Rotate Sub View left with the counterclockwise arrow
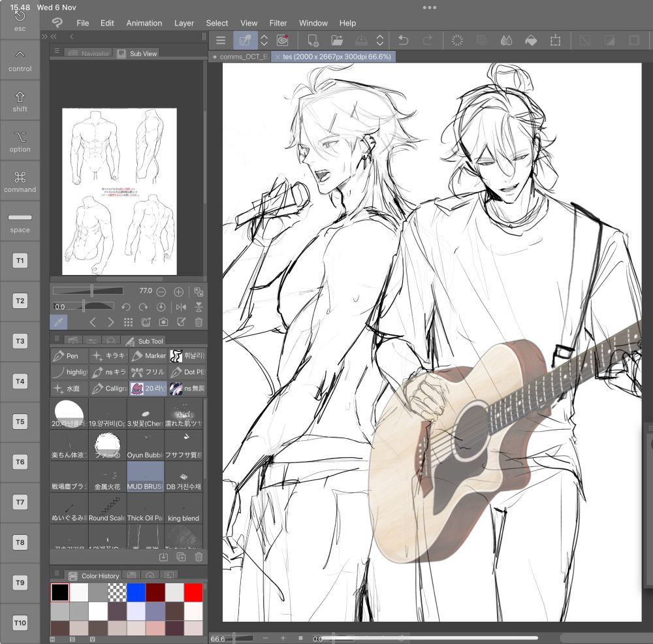 point(126,308)
